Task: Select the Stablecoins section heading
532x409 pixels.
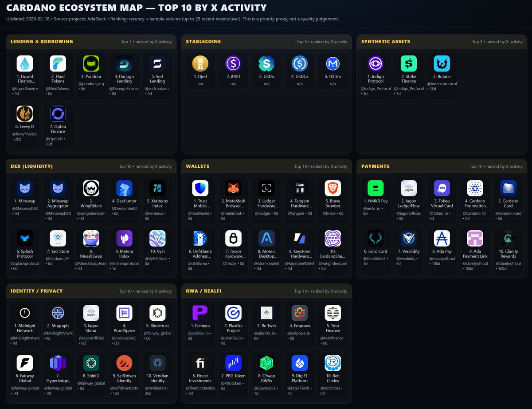Action: [x=203, y=42]
